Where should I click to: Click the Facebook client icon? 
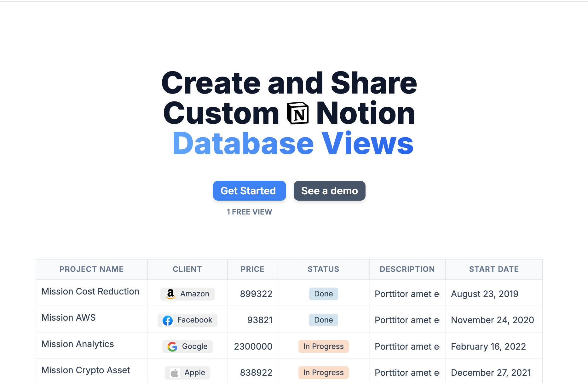(x=167, y=320)
